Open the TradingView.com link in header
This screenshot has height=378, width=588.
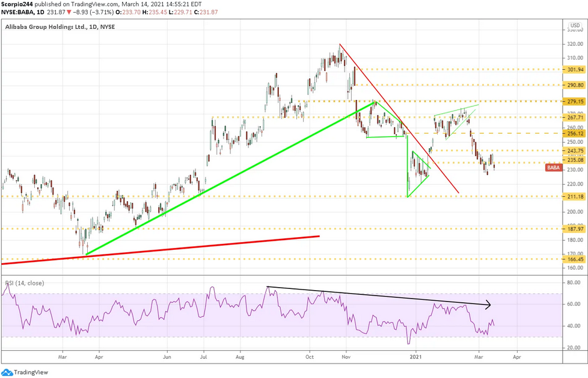click(93, 4)
